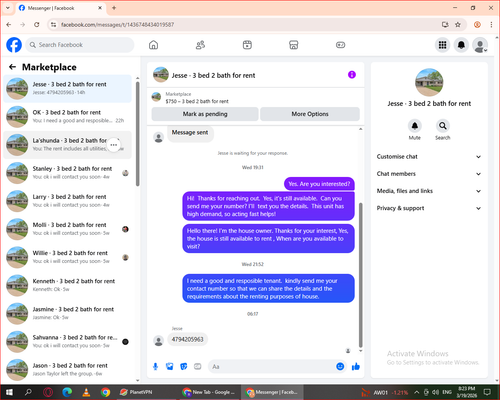Open Marketplace storefront icon in top navigation

click(294, 45)
